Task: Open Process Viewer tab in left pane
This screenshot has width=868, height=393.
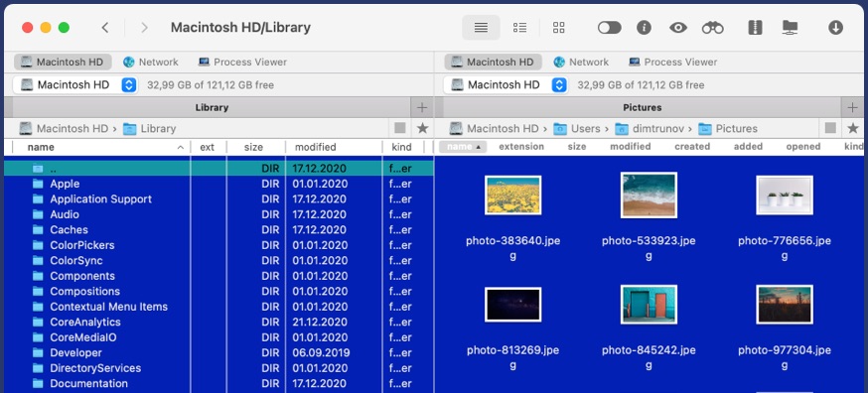Action: [x=242, y=62]
